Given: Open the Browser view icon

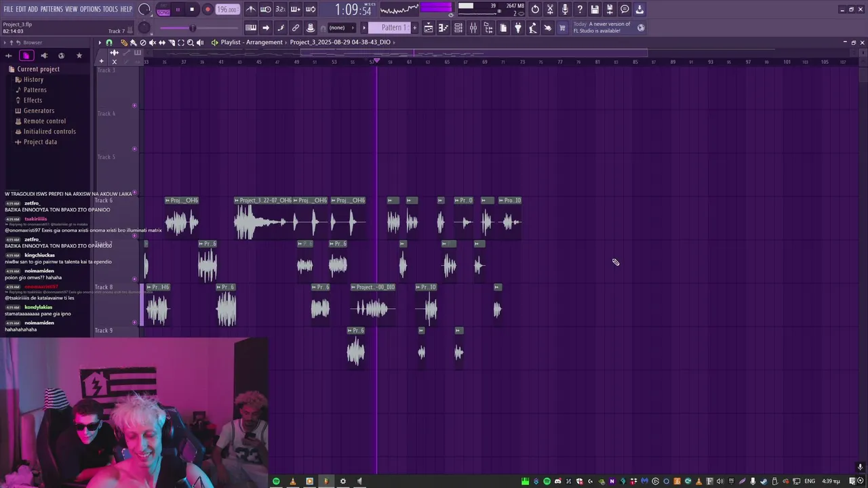Looking at the screenshot, I should pyautogui.click(x=488, y=28).
